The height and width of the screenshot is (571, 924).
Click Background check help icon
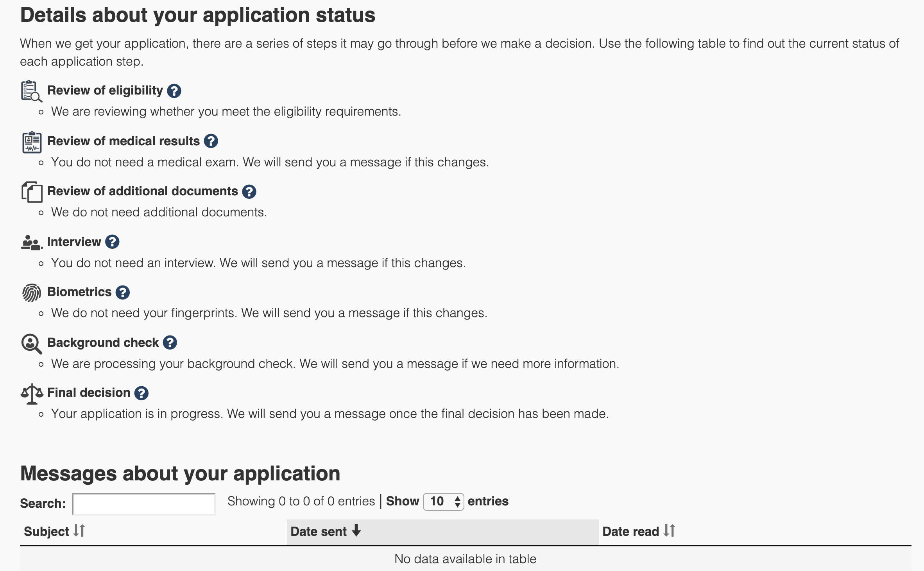[x=170, y=343]
